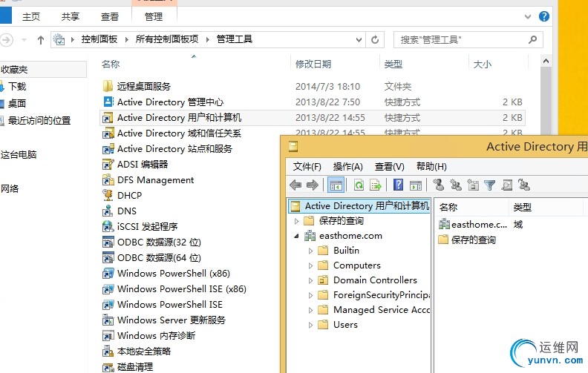Expand the Users container

[x=310, y=325]
